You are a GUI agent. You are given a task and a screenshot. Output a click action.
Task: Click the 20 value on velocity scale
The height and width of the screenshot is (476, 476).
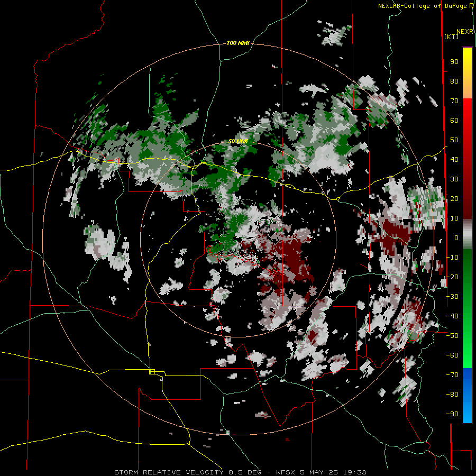(x=454, y=199)
